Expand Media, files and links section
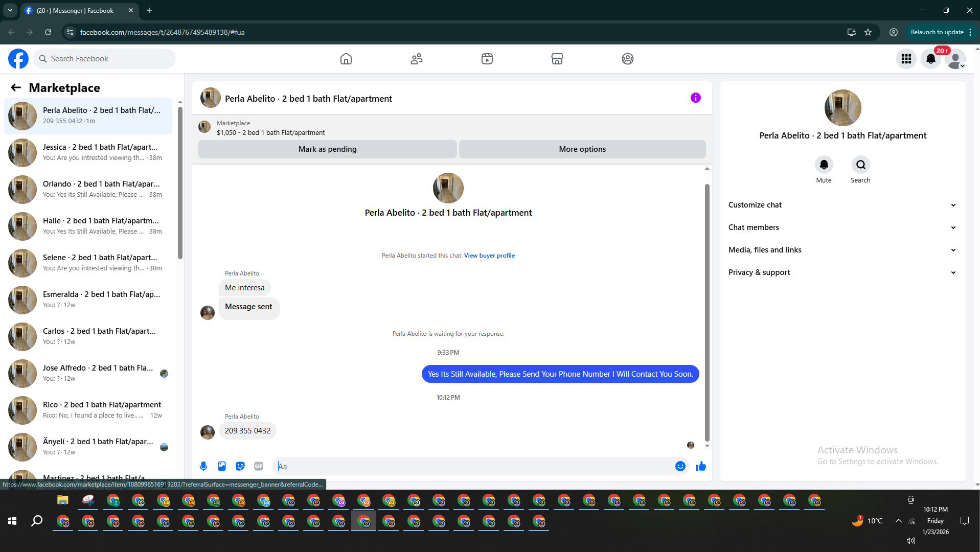Image resolution: width=980 pixels, height=552 pixels. (842, 250)
